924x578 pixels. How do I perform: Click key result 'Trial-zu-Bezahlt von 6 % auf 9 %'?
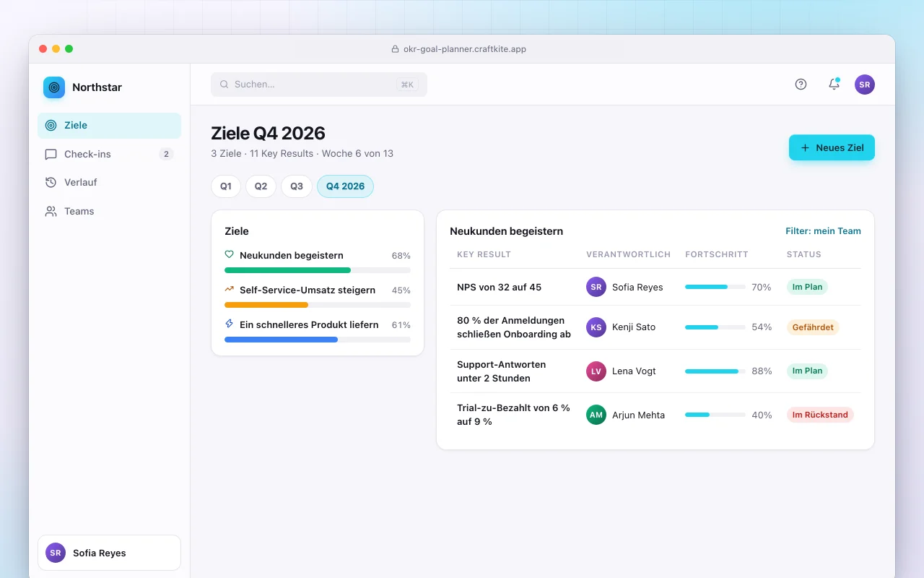click(513, 415)
